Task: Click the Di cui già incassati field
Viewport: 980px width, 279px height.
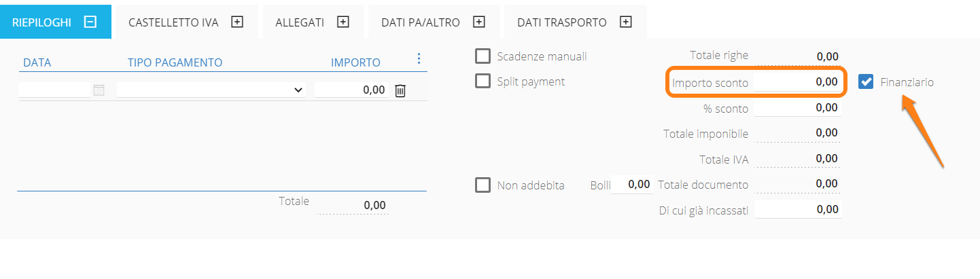Action: click(x=797, y=210)
